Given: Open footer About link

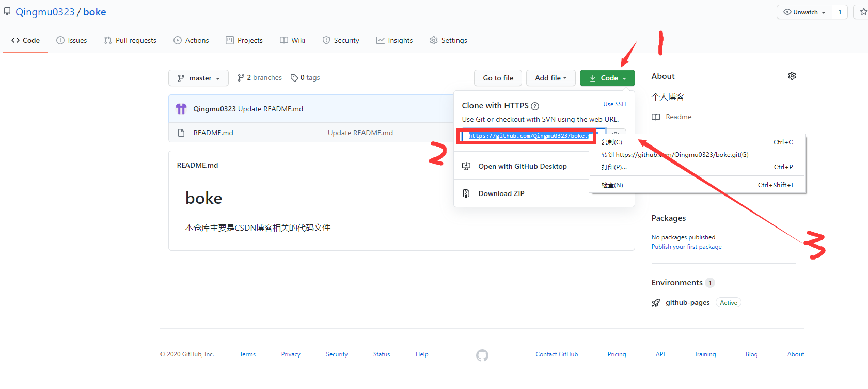Looking at the screenshot, I should click(x=796, y=354).
